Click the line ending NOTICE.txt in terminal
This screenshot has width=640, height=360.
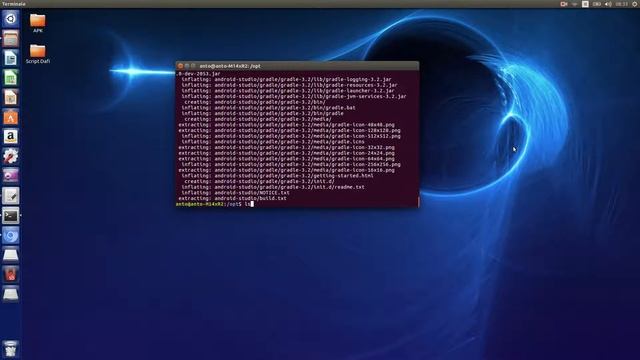[x=235, y=192]
